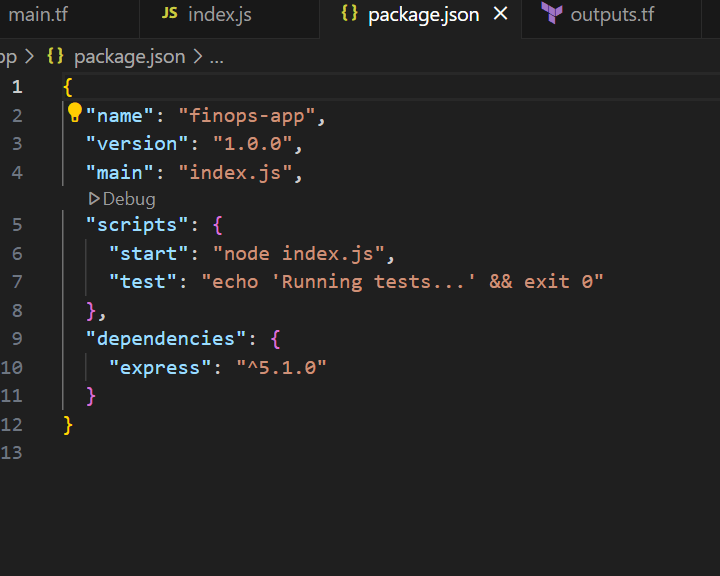Close the package.json tab
The width and height of the screenshot is (720, 576).
pos(501,14)
